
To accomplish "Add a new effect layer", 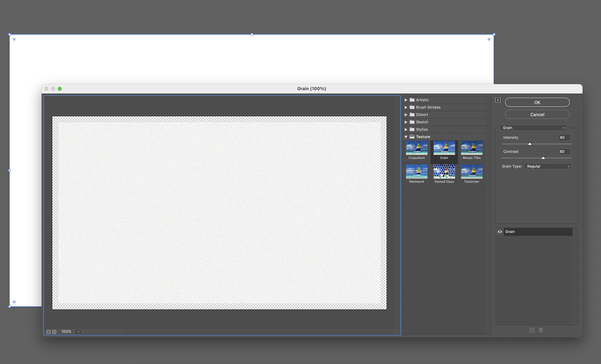I will point(532,330).
